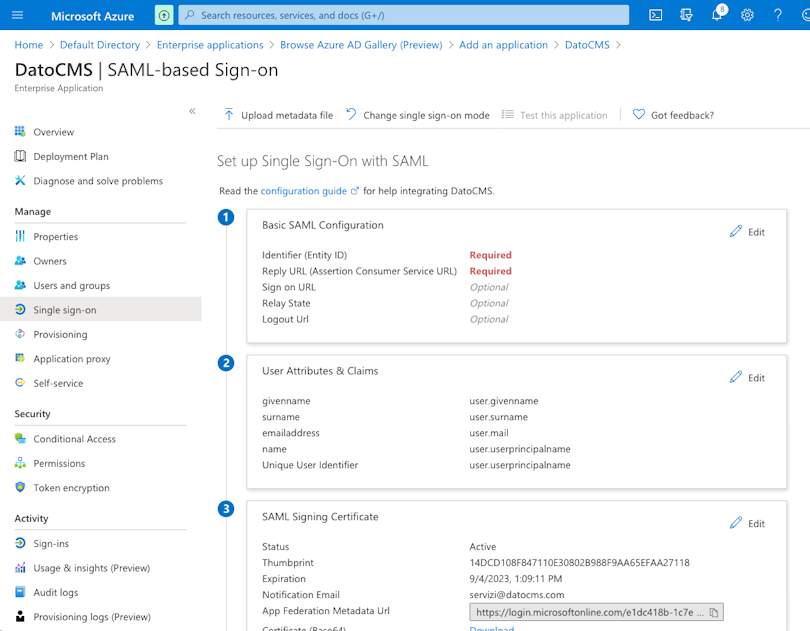Go to DatoCMS breadcrumb
The width and height of the screenshot is (810, 631).
pyautogui.click(x=587, y=45)
